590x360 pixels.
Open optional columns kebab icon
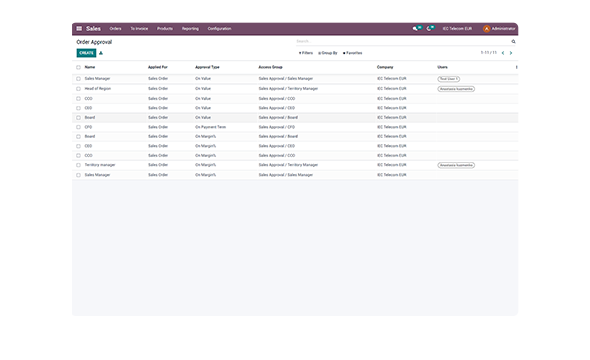click(x=516, y=67)
